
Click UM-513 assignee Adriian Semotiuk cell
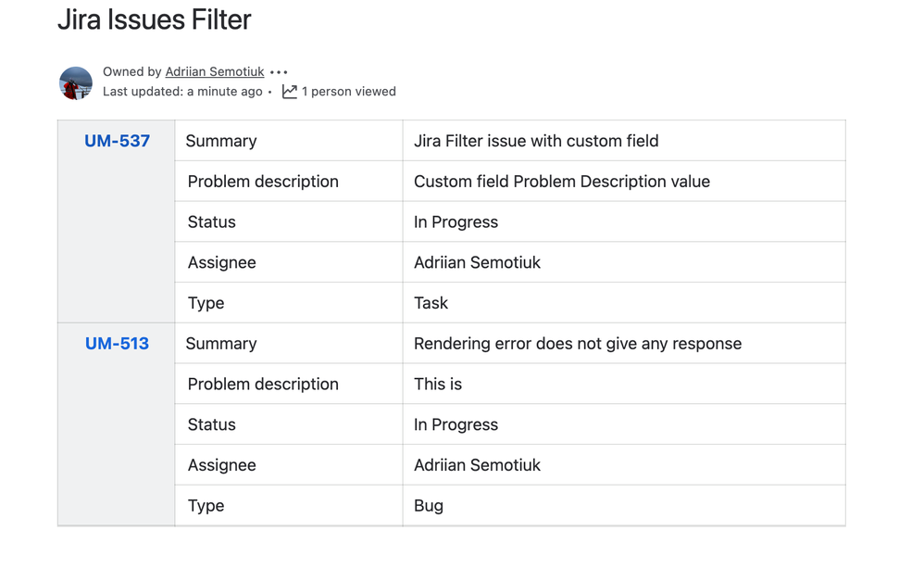coord(624,465)
